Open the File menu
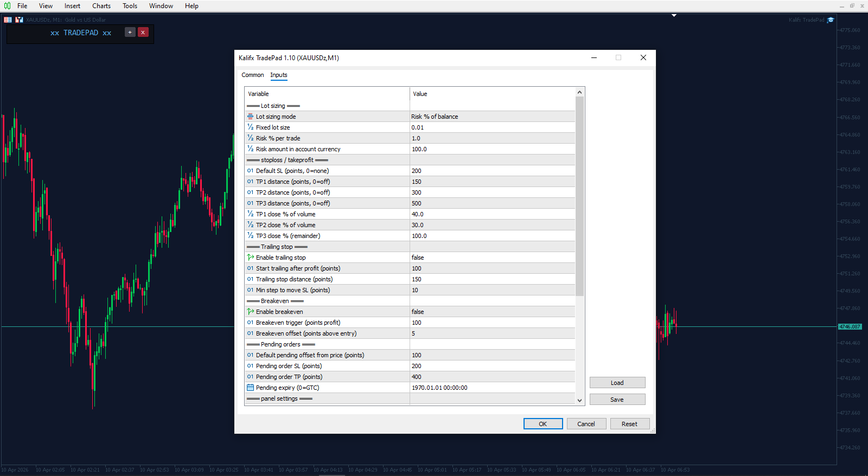868x476 pixels. [x=22, y=6]
